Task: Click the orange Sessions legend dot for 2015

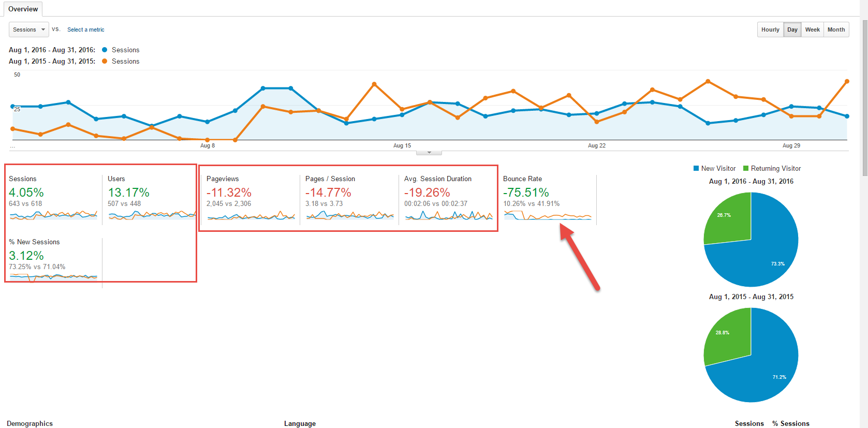Action: click(x=105, y=61)
